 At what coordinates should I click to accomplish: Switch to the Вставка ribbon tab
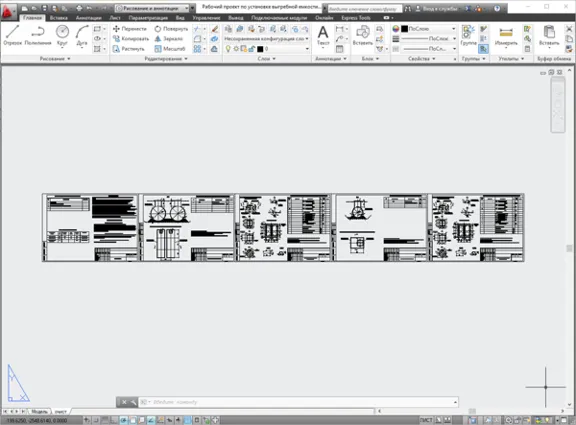coord(59,18)
